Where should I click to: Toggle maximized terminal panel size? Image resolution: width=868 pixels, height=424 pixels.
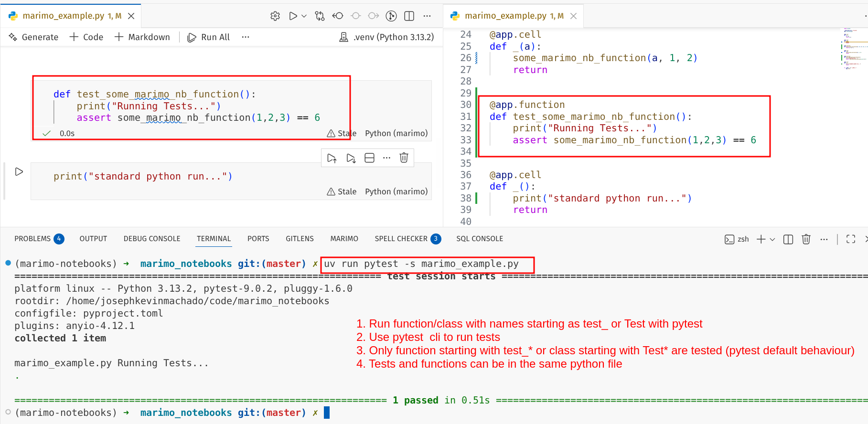tap(851, 239)
